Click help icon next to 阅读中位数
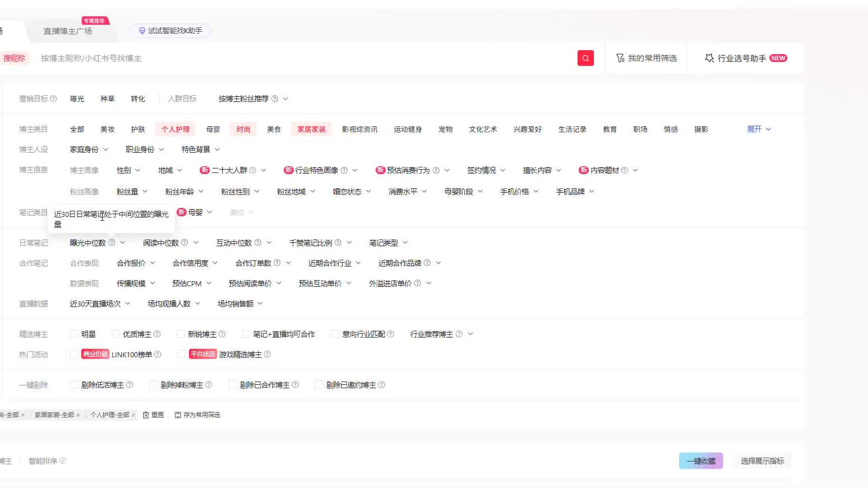 tap(184, 242)
